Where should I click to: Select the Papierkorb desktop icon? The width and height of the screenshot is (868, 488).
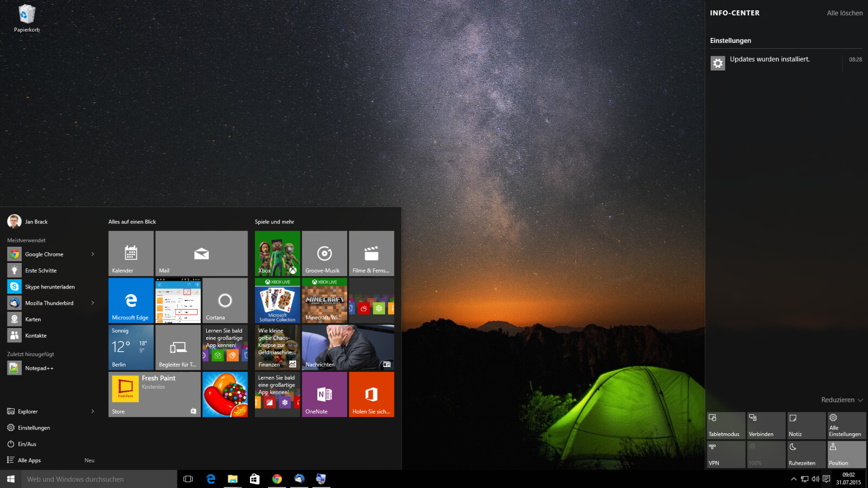click(x=27, y=18)
